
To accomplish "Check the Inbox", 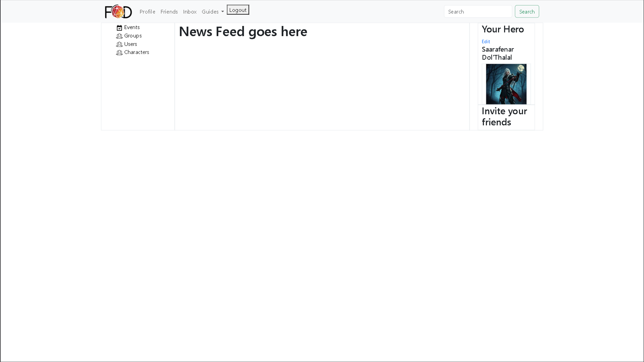I will (190, 11).
